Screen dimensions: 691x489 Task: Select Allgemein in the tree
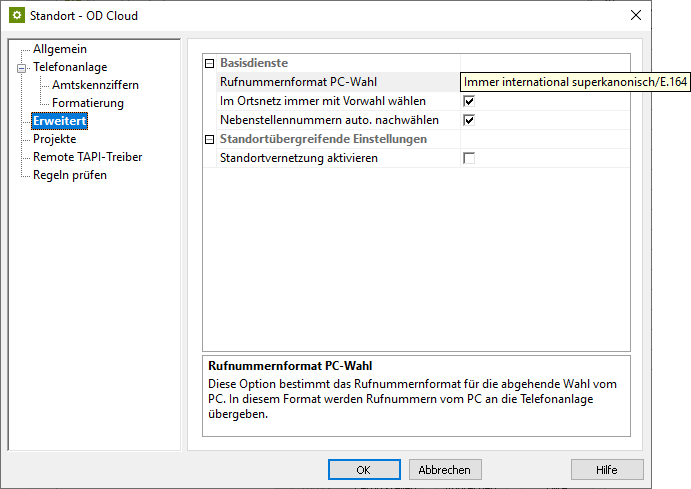60,49
